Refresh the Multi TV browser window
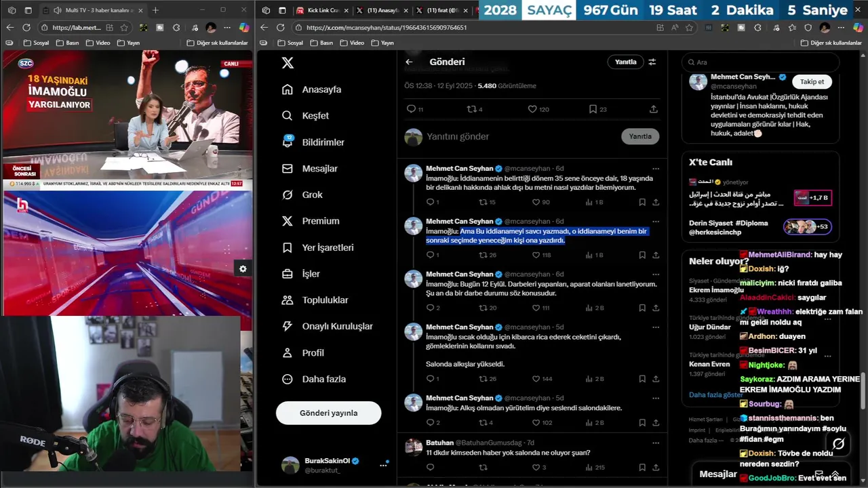This screenshot has width=868, height=488. pyautogui.click(x=26, y=28)
